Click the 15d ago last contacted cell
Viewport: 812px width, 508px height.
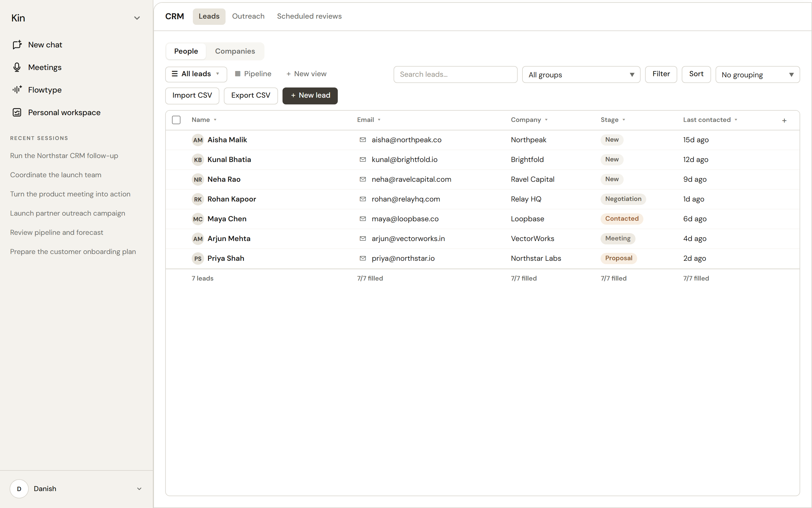[696, 140]
